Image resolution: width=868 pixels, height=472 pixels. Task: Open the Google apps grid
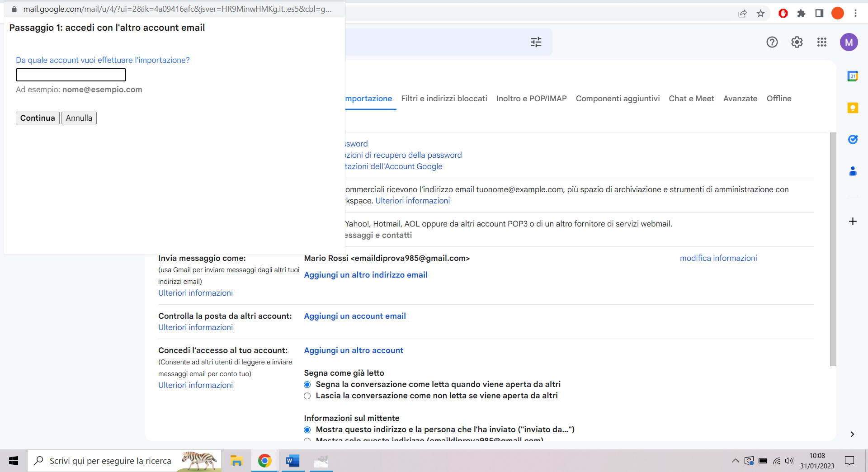click(x=821, y=42)
